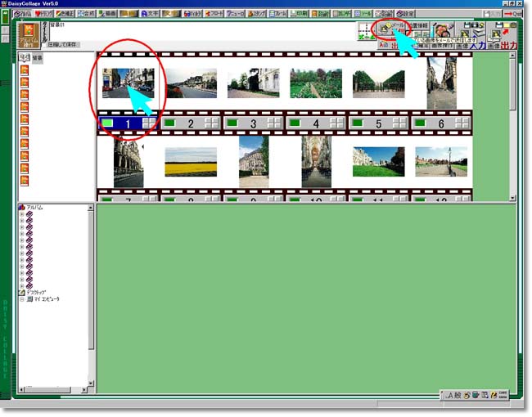Open the 描画 drawing tab
This screenshot has height=417, width=532.
coord(107,14)
